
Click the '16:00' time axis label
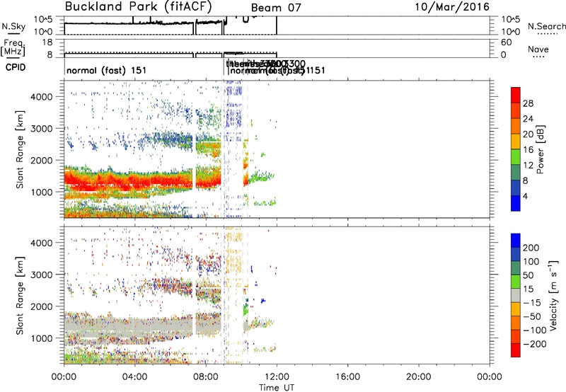coord(347,377)
